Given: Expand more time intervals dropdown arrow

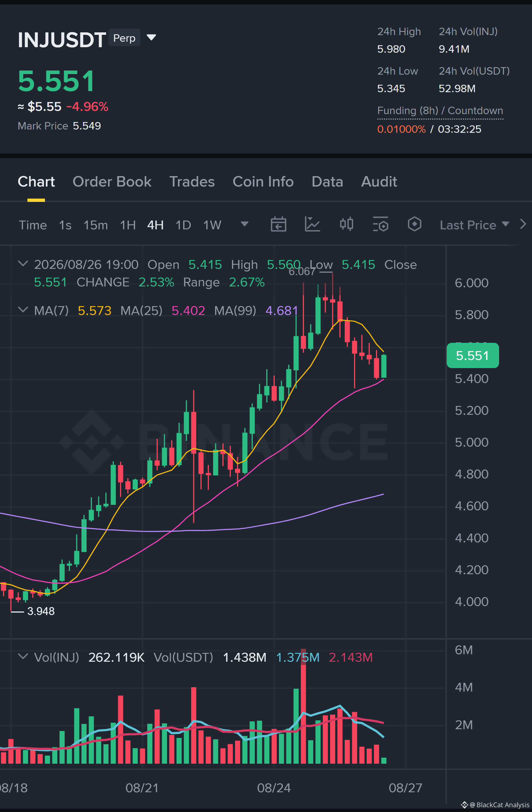Looking at the screenshot, I should 245,224.
